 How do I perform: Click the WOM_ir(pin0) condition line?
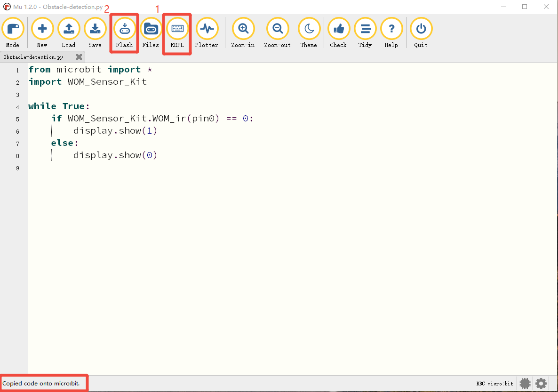coord(152,118)
